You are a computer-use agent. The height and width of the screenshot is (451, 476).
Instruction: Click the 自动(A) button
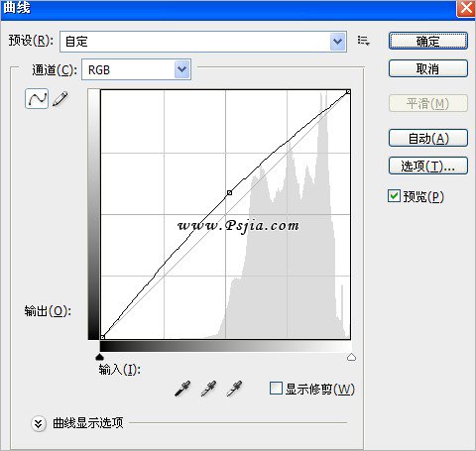[428, 138]
